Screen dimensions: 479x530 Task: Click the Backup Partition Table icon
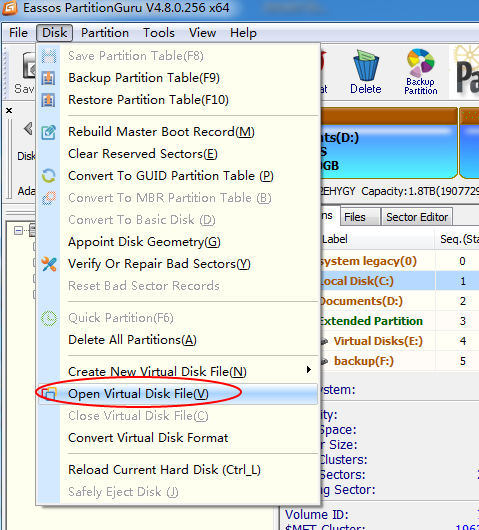click(x=49, y=78)
